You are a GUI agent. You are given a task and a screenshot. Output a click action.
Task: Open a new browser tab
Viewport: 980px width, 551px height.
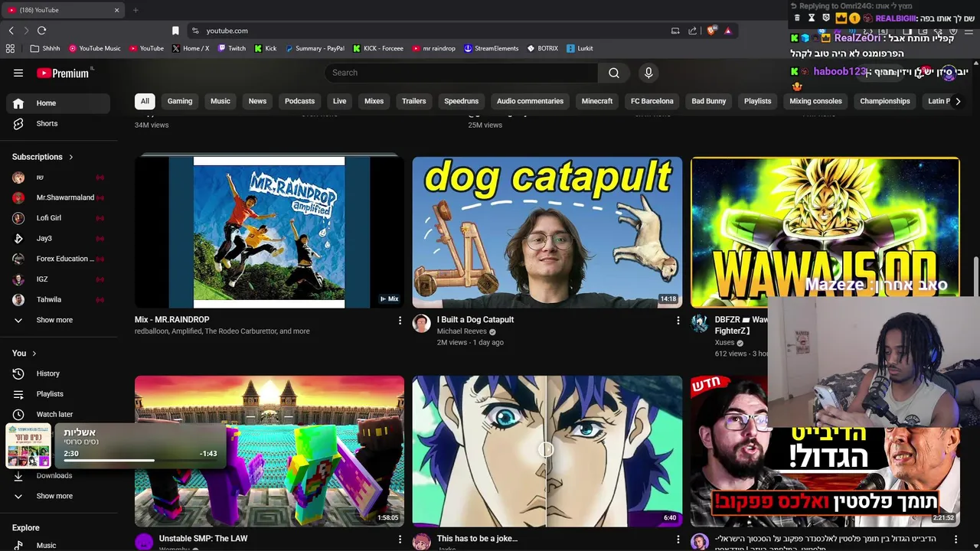tap(136, 10)
